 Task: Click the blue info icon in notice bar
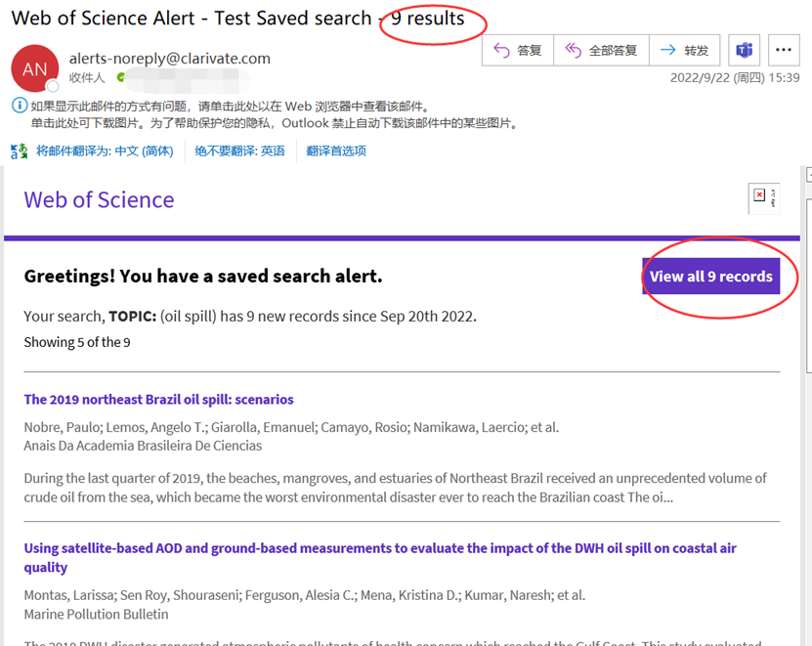pyautogui.click(x=19, y=107)
